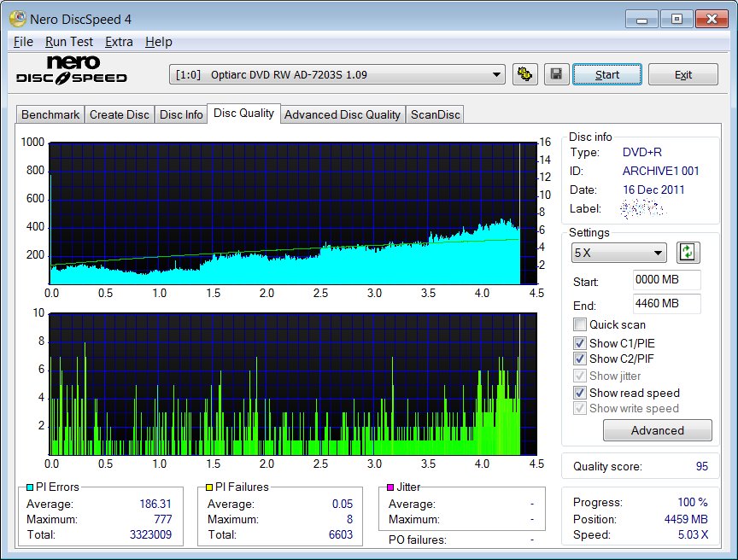
Task: Open the File menu
Action: pyautogui.click(x=23, y=42)
